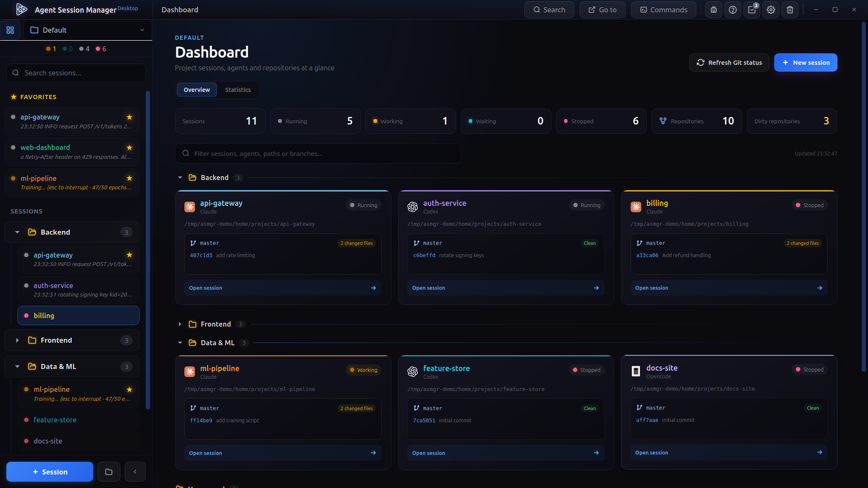Open the Commands palette button
Viewport: 868px width, 488px height.
664,10
